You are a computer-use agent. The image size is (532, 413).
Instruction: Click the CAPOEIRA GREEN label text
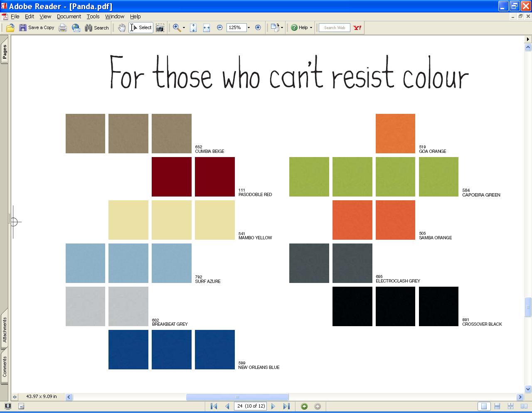point(481,195)
